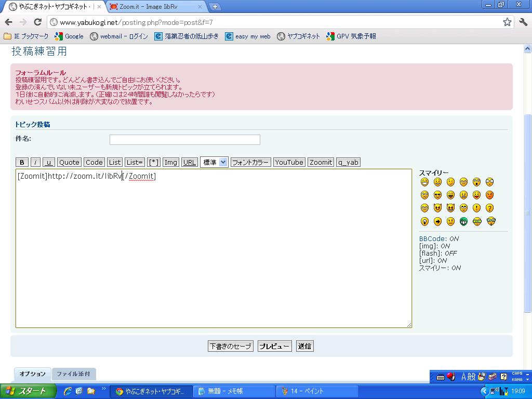The height and width of the screenshot is (399, 532).
Task: Insert the sunglasses cool smiley
Action: tap(437, 195)
